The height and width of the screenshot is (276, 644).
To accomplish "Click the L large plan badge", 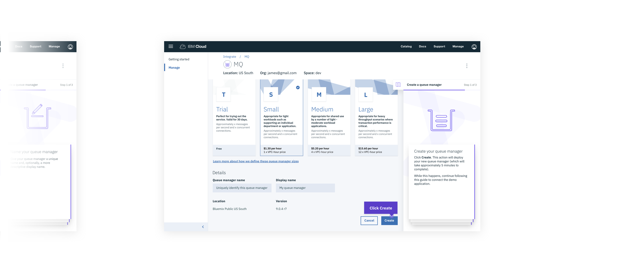I will (366, 95).
